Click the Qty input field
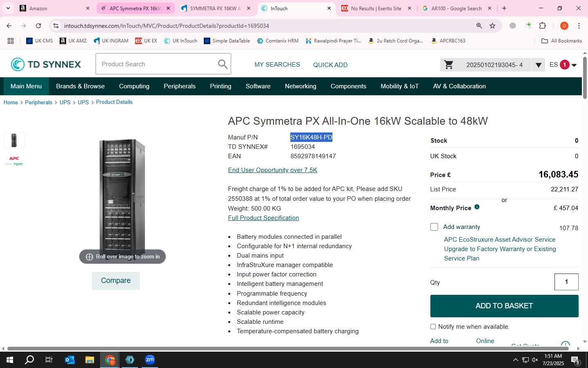 tap(566, 282)
